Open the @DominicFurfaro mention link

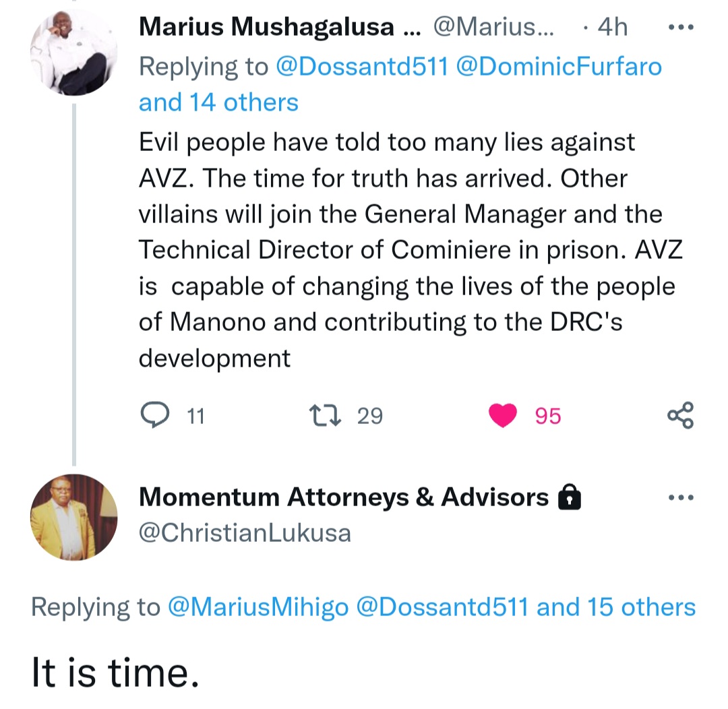559,67
